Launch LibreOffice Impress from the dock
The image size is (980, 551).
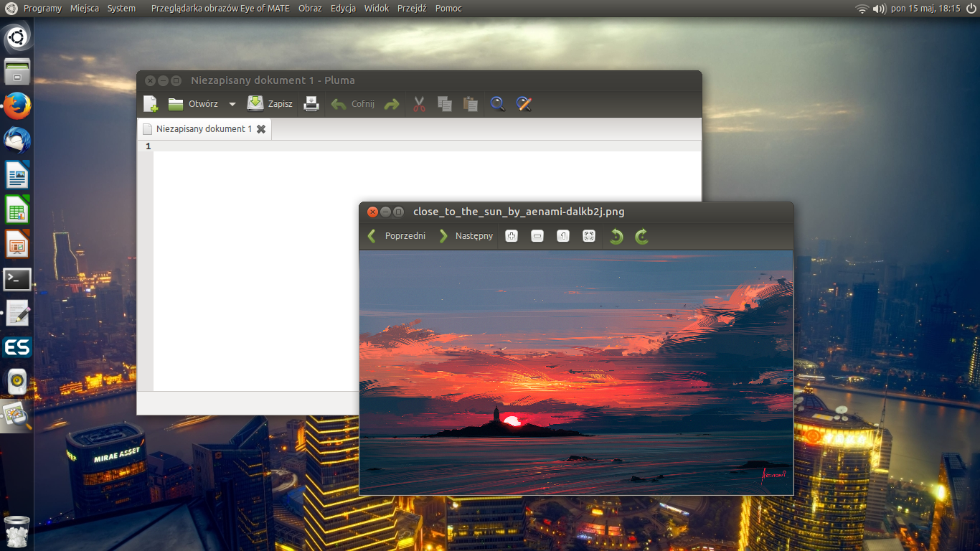[x=17, y=244]
